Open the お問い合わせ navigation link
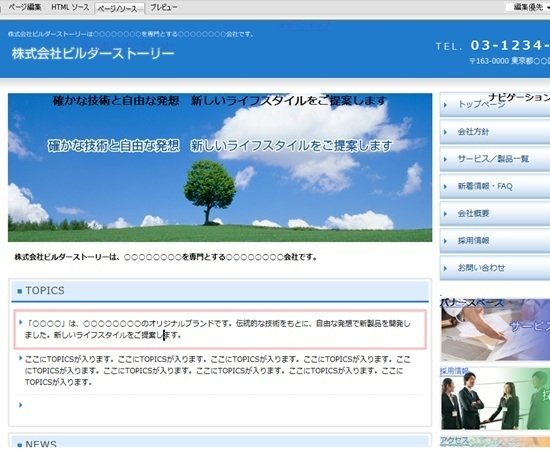The height and width of the screenshot is (452, 550). pos(495,268)
